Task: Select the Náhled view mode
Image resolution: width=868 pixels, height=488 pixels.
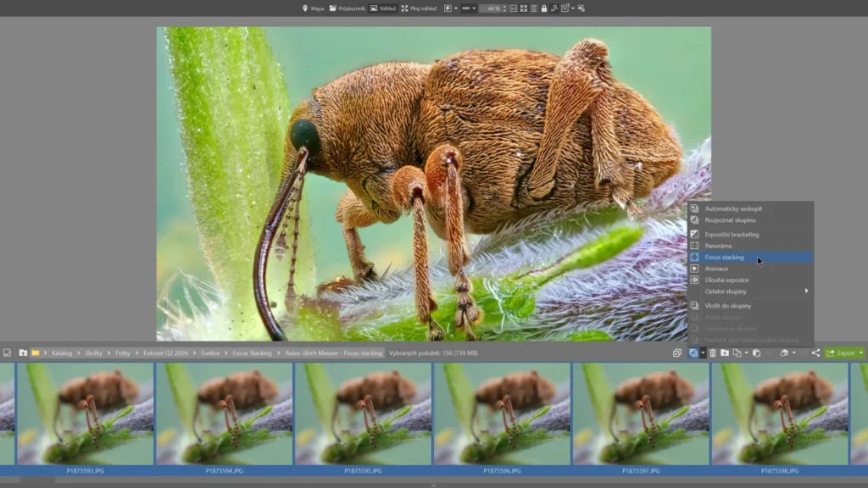Action: point(383,8)
